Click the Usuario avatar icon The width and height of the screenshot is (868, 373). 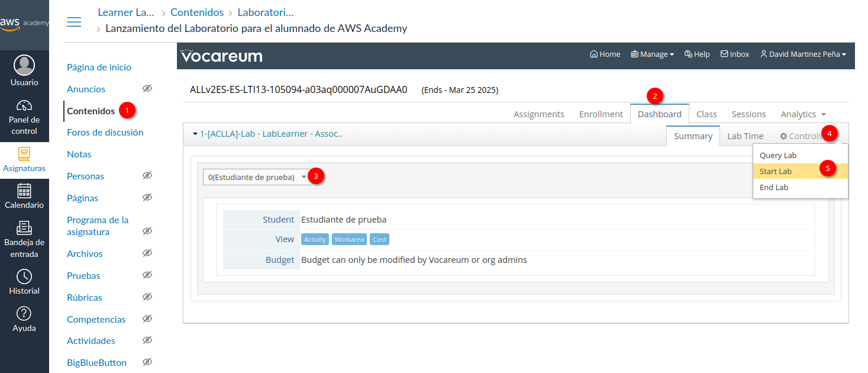[24, 65]
